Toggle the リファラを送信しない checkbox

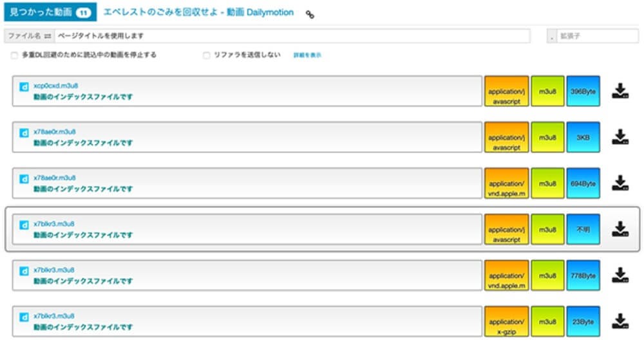click(x=207, y=55)
